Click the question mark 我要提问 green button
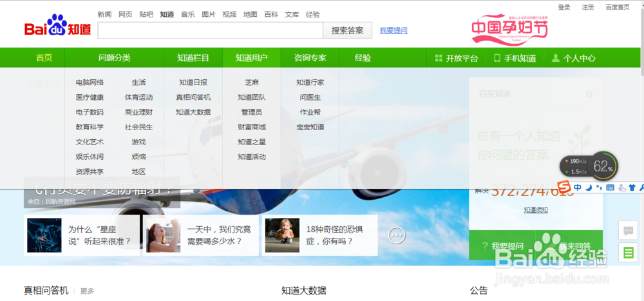This screenshot has height=301, width=644. coord(502,246)
